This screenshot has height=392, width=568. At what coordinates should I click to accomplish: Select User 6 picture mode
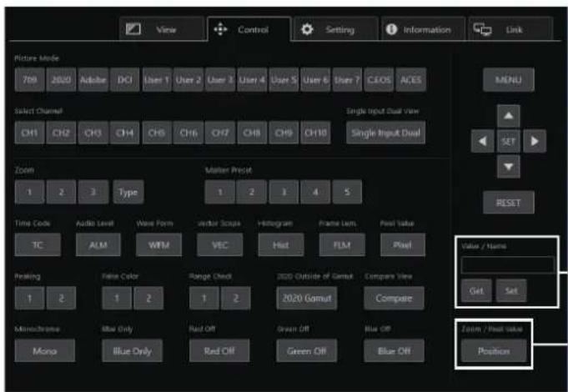coord(315,80)
